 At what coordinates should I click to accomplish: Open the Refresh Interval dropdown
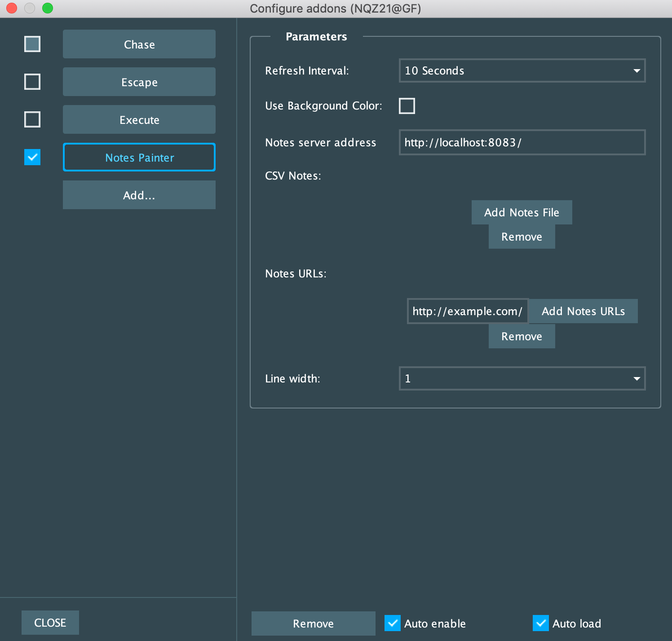point(522,70)
